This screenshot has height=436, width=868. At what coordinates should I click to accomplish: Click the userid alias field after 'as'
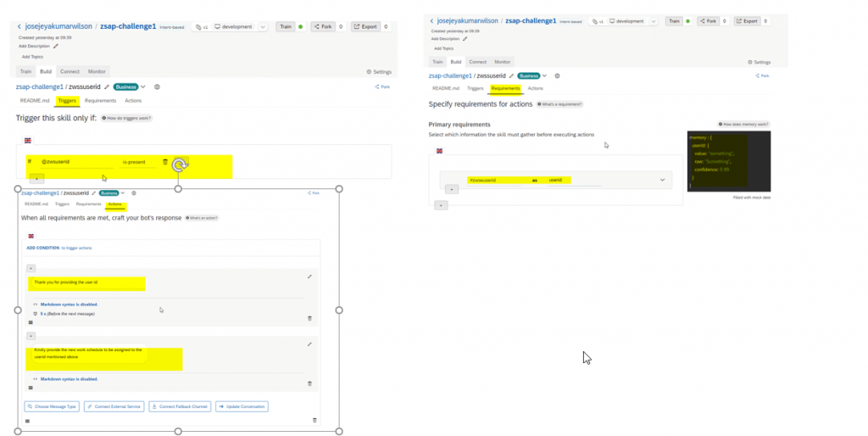573,180
